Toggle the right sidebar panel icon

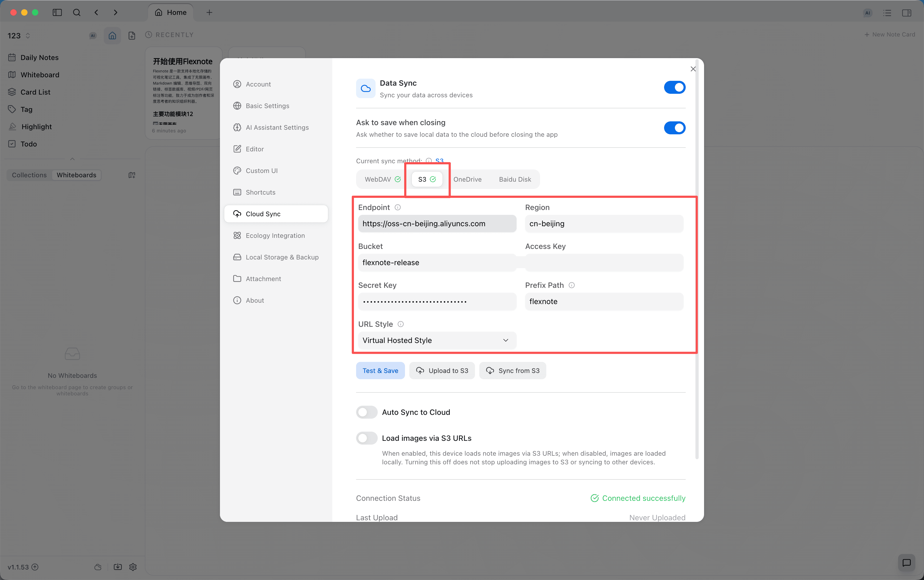pyautogui.click(x=907, y=13)
